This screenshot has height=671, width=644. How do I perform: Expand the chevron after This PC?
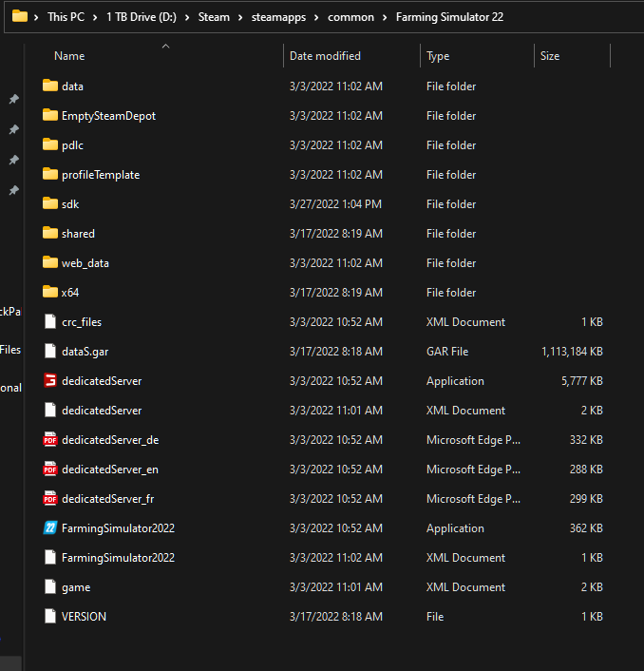95,17
